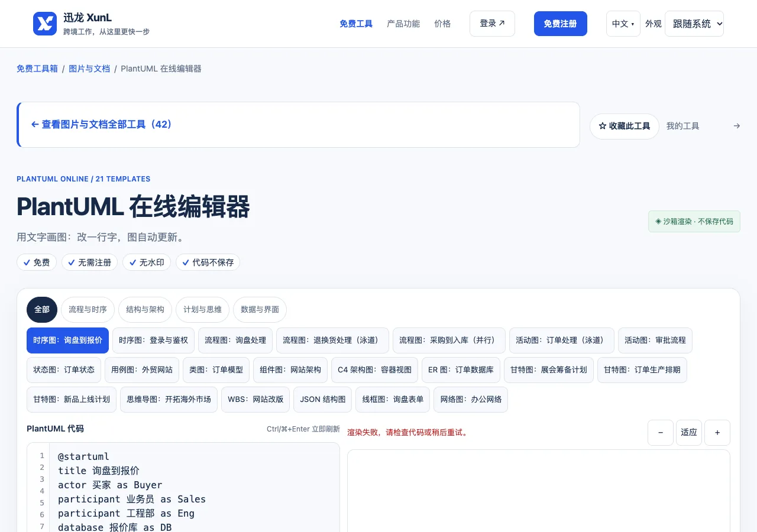Go to 免费工具箱 breadcrumb link

pyautogui.click(x=37, y=69)
